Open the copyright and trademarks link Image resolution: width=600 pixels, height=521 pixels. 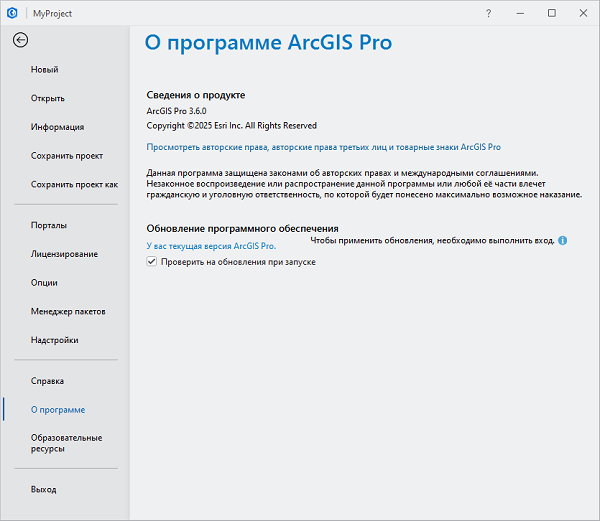(x=324, y=147)
